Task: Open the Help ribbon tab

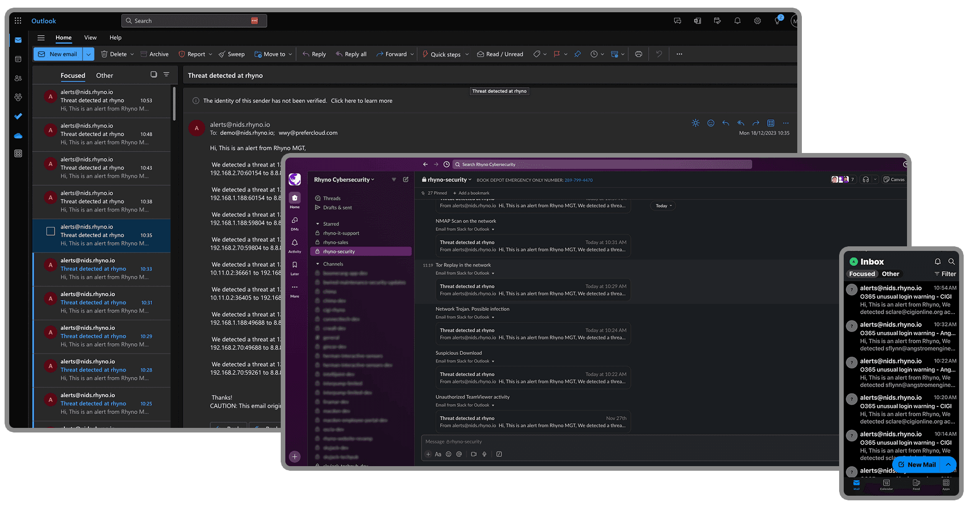Action: click(115, 38)
